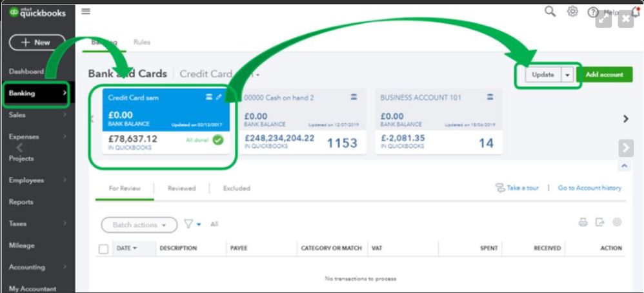Go to previous slide with the left chevron
This screenshot has width=644, height=293.
(x=19, y=148)
